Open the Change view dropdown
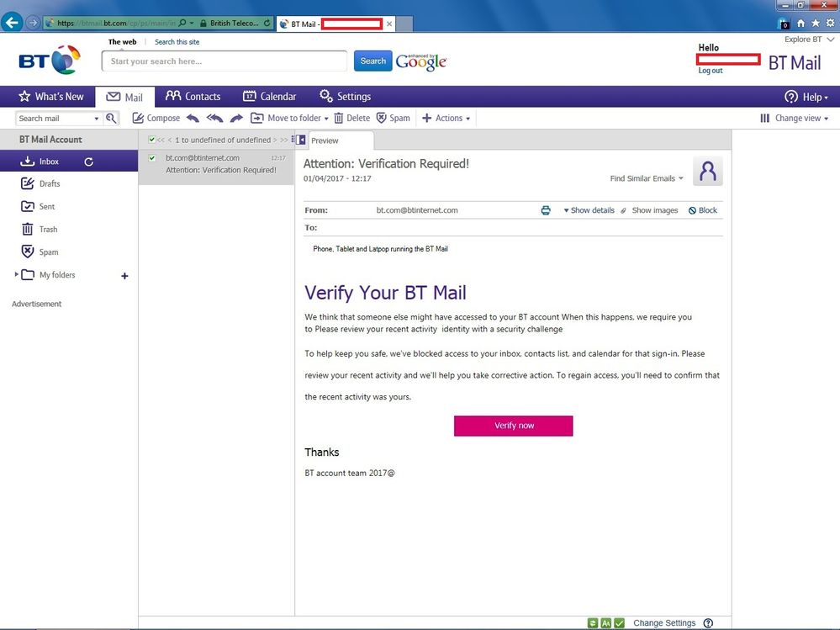Screen dimensions: 840x630 (794, 118)
